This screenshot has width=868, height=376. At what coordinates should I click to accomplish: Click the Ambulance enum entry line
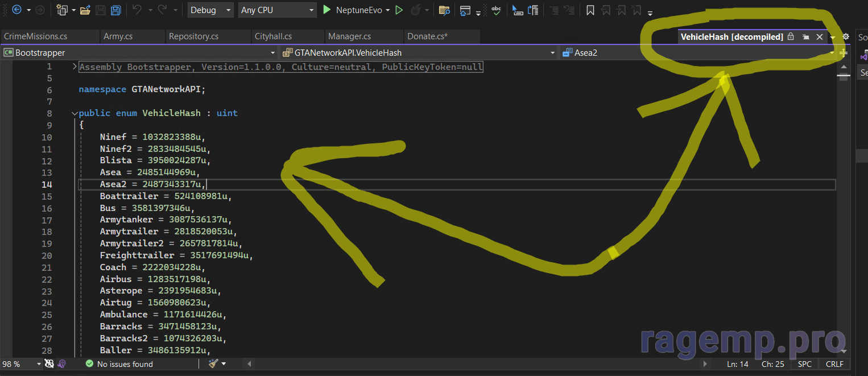[162, 315]
